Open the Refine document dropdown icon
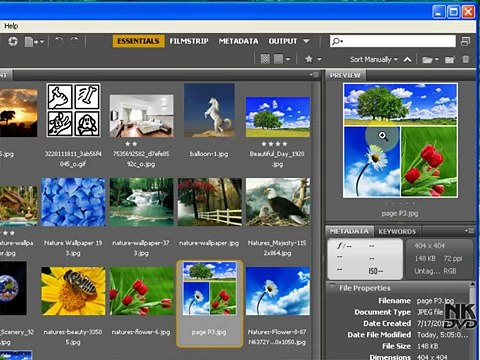Image resolution: width=480 pixels, height=360 pixels. [34, 42]
